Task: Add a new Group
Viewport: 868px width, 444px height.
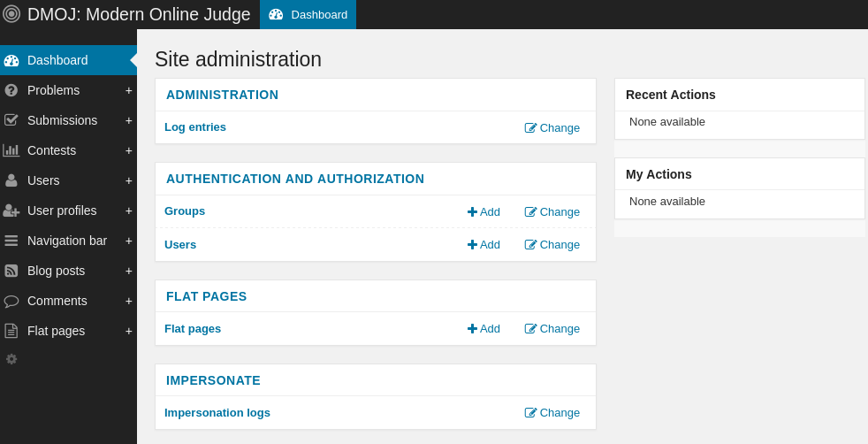Action: [483, 212]
